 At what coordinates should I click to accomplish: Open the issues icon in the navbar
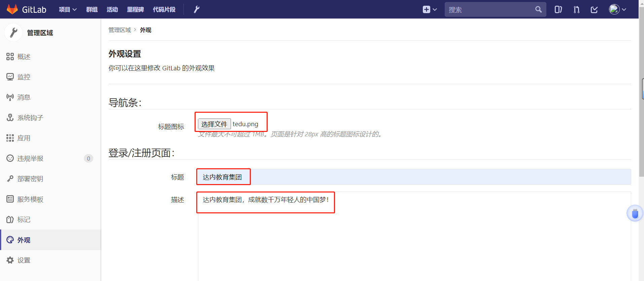pos(558,9)
